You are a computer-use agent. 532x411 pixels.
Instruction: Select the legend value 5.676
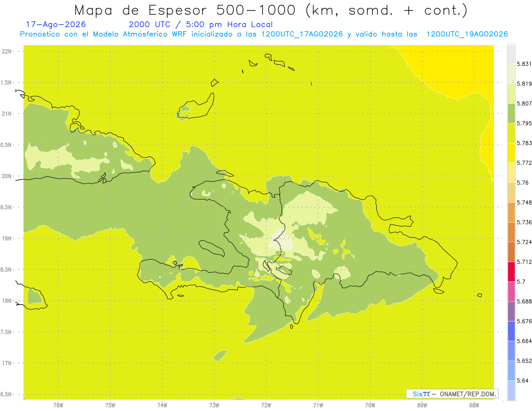pyautogui.click(x=524, y=321)
